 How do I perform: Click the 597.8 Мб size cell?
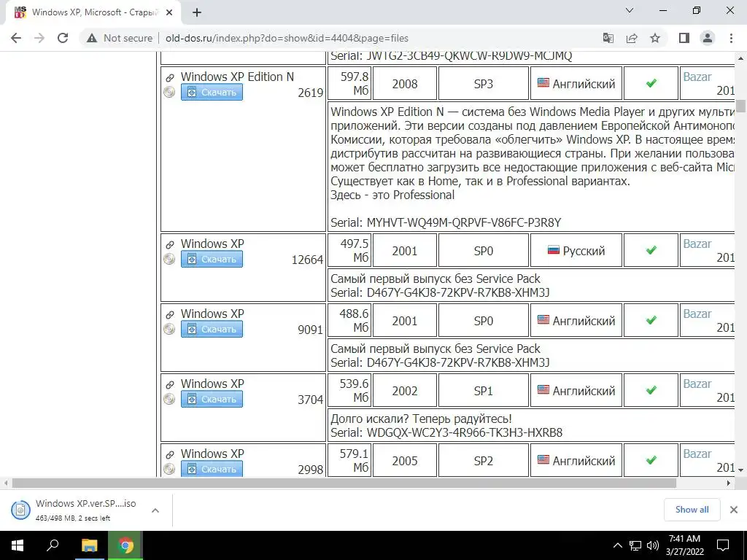349,83
